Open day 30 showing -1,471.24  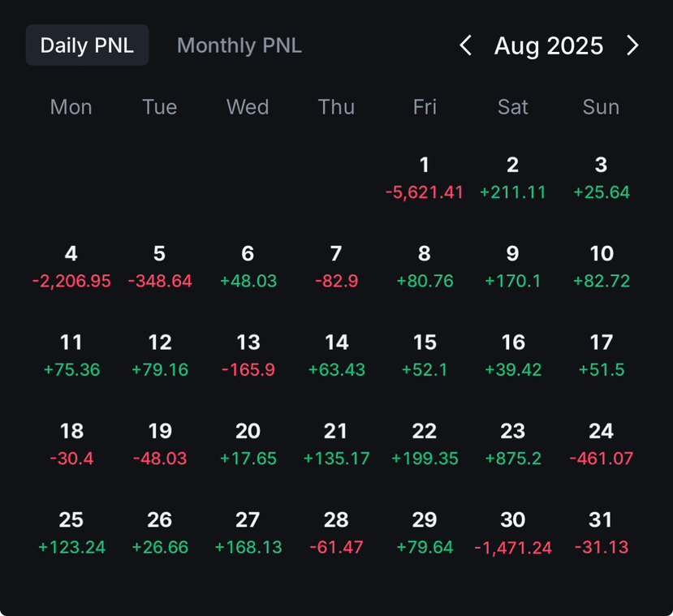[513, 534]
